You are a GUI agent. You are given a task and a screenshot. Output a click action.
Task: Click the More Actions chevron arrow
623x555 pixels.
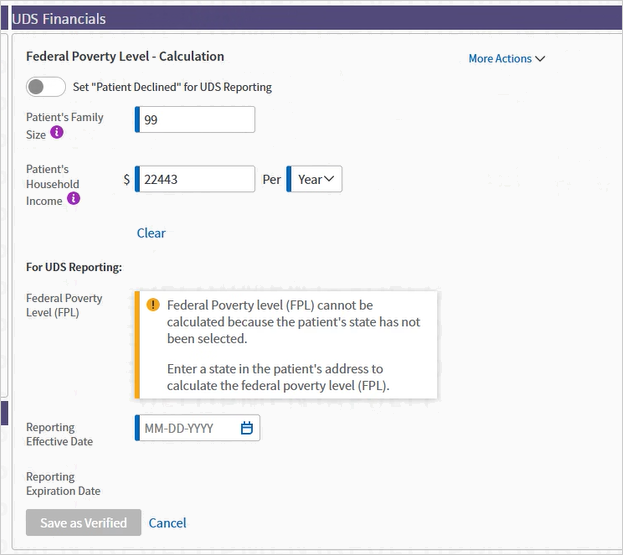coord(540,59)
